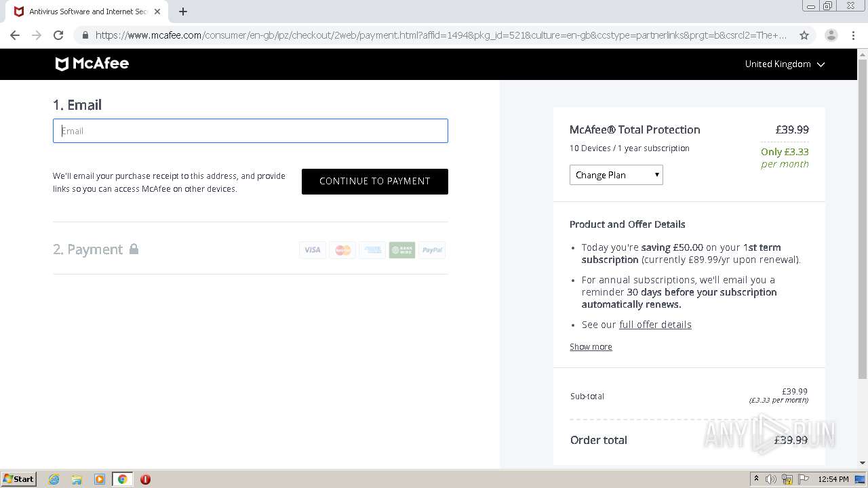Click CONTINUE TO PAYMENT button

click(x=375, y=182)
